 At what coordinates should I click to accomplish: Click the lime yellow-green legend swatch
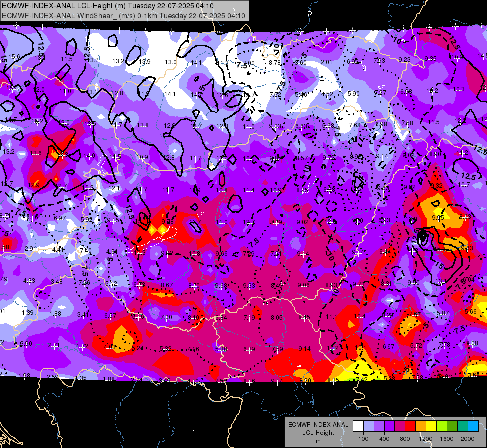click(442, 426)
